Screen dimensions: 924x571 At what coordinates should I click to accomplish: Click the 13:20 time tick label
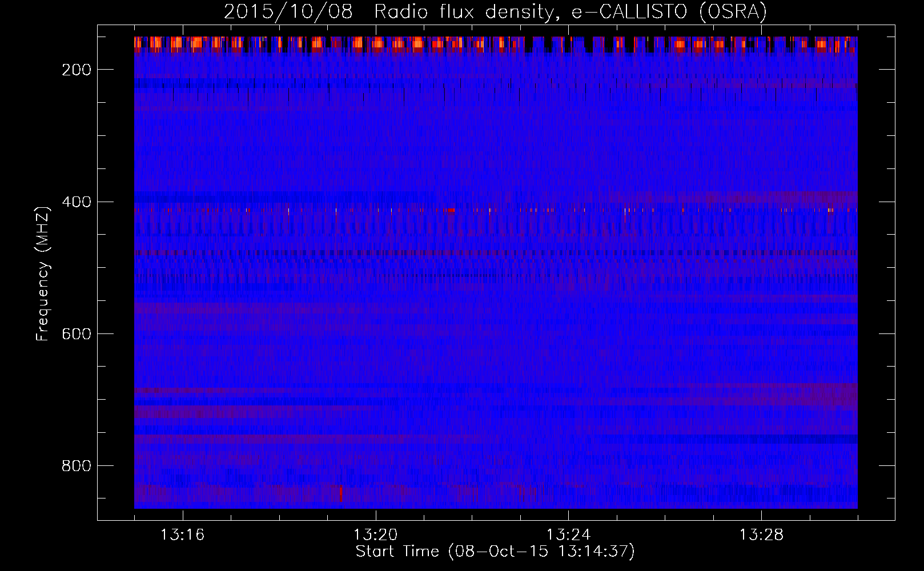coord(375,535)
